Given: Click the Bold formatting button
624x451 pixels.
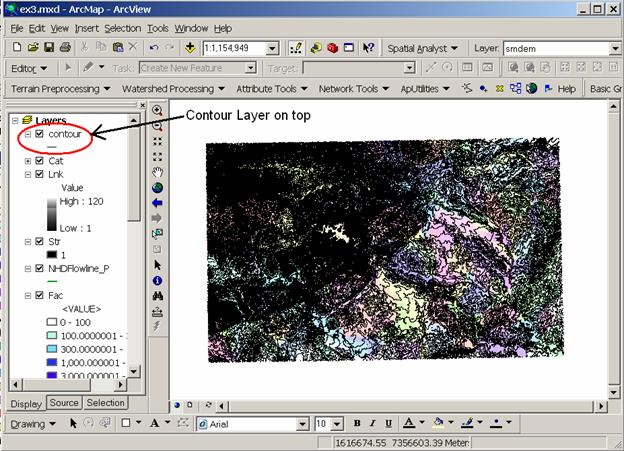Looking at the screenshot, I should click(358, 424).
